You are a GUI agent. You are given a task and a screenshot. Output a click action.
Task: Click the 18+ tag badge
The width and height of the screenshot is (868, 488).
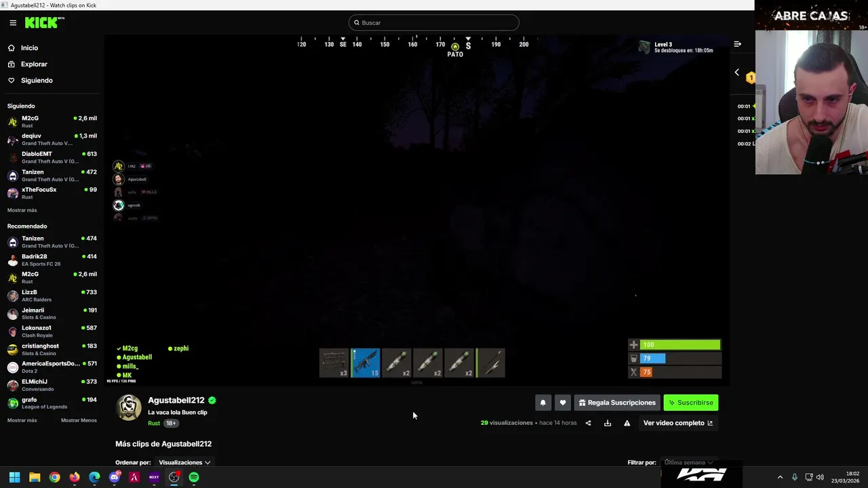(171, 424)
